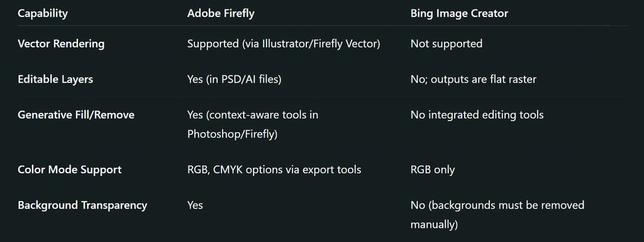Select the Vector Rendering row label
The image size is (644, 242).
(x=61, y=43)
